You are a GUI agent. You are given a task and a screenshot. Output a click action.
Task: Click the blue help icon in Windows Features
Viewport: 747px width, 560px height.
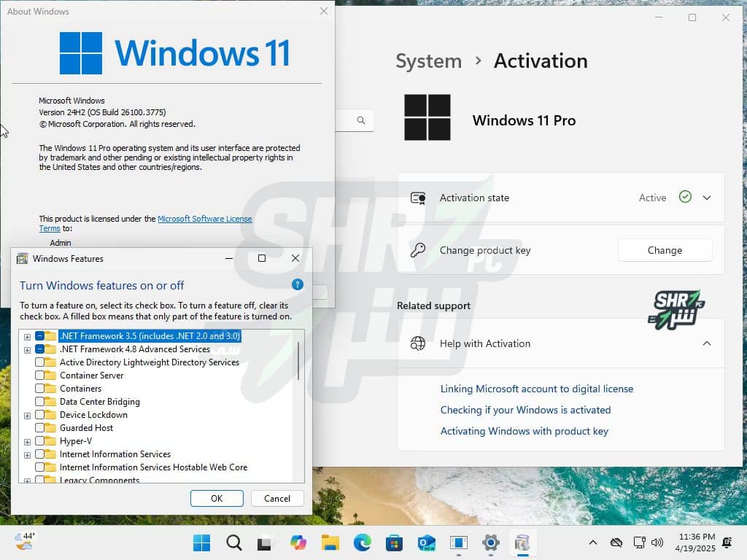click(298, 285)
